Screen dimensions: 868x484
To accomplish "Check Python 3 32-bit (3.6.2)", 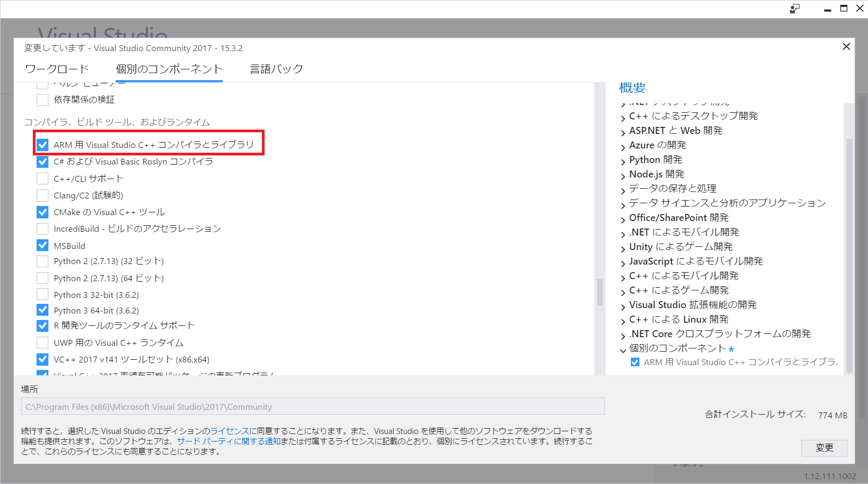I will [x=42, y=295].
